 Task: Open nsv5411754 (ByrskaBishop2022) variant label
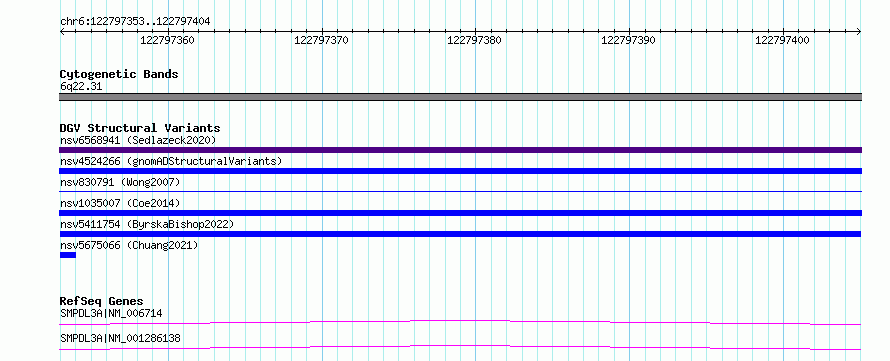[x=147, y=224]
